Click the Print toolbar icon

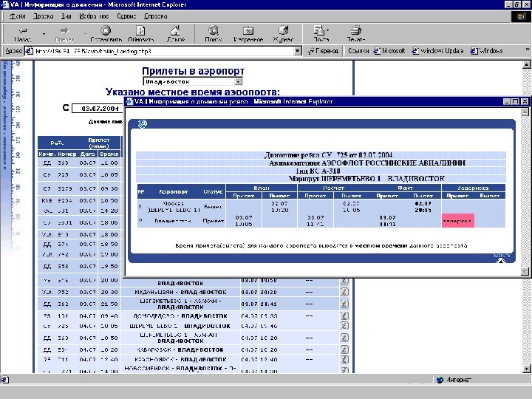click(x=356, y=31)
